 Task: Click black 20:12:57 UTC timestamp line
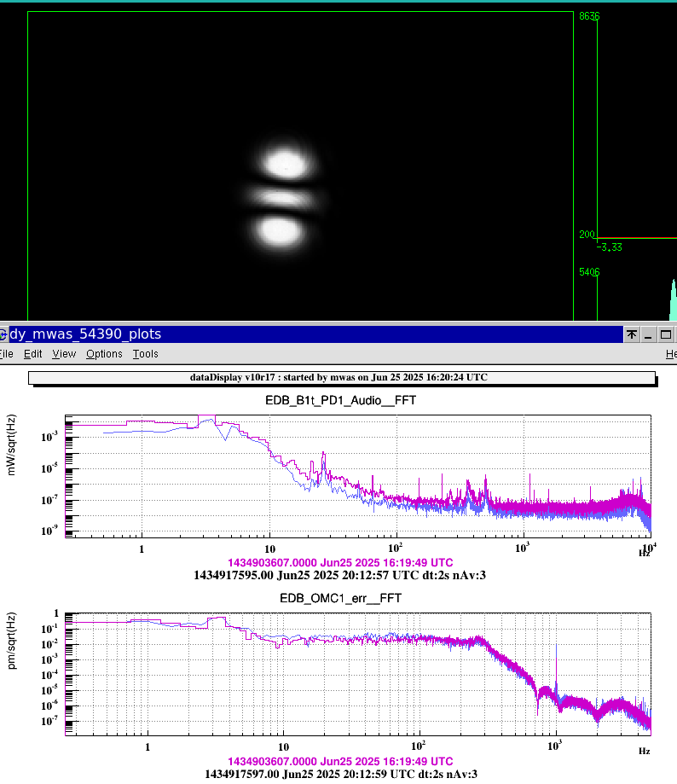[x=339, y=576]
